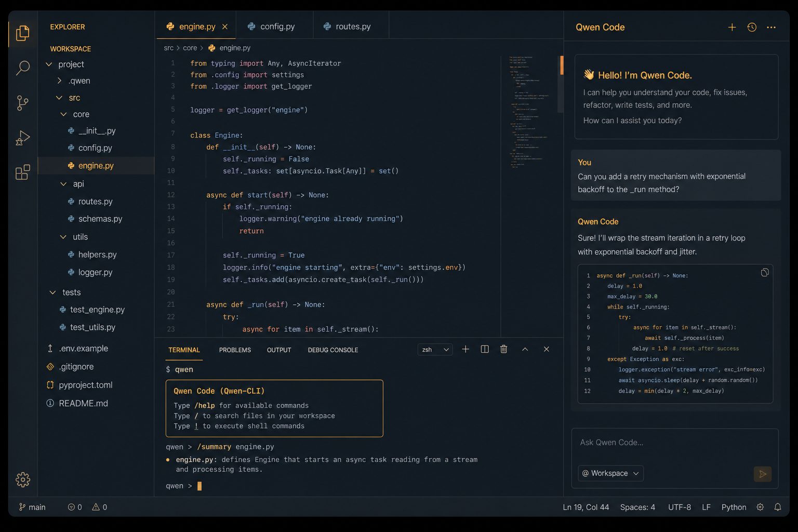The height and width of the screenshot is (532, 798).
Task: Switch to the OUTPUT panel tab
Action: [x=279, y=350]
